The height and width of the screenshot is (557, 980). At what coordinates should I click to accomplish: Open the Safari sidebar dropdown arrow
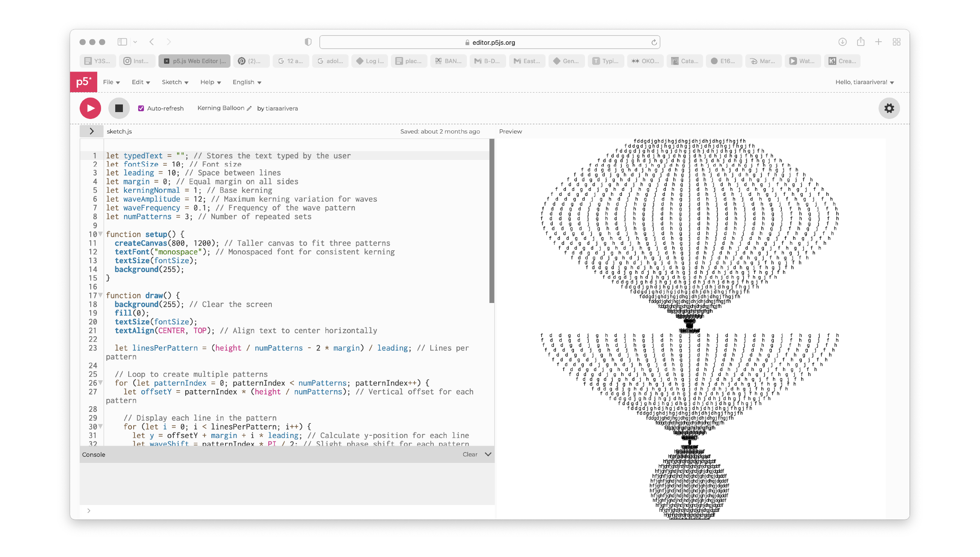135,42
